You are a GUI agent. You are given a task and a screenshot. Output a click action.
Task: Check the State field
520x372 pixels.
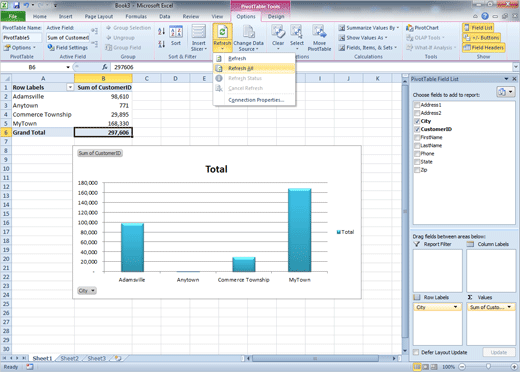click(417, 162)
